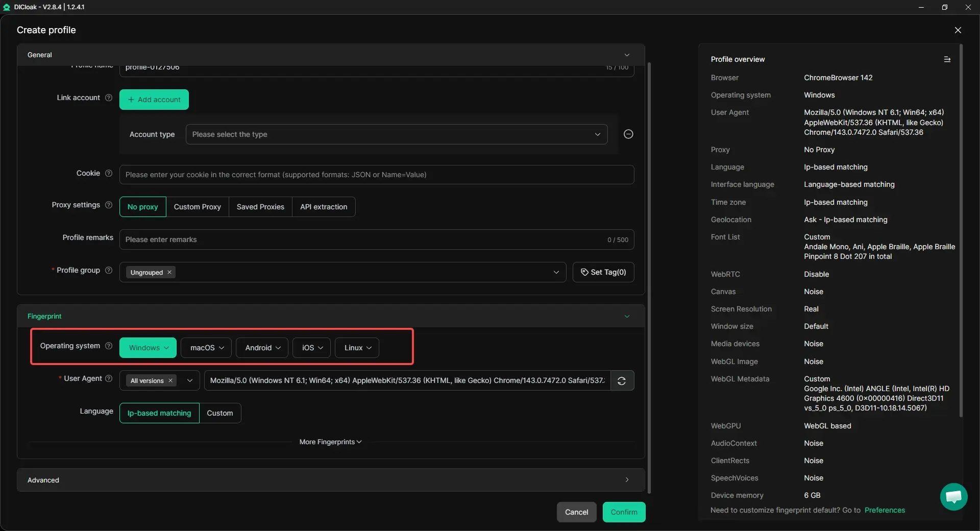Click the remove account row minus icon
Viewport: 980px width, 531px height.
point(628,134)
